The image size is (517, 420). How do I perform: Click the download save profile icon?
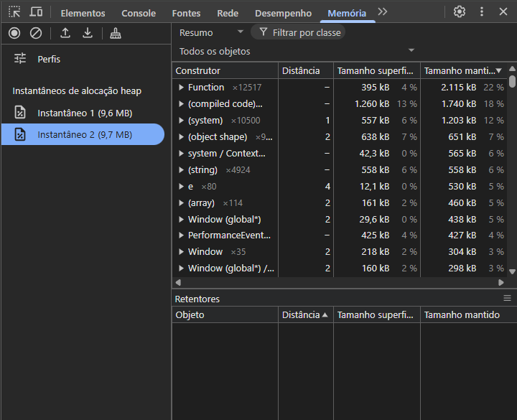(x=88, y=33)
